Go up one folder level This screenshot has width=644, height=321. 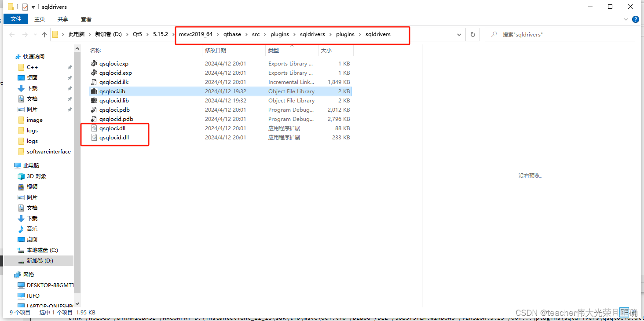(44, 34)
